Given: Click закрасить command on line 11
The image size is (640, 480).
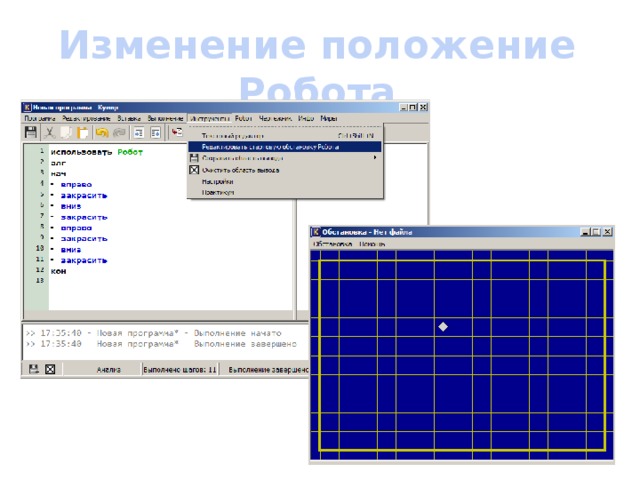Looking at the screenshot, I should click(x=84, y=260).
